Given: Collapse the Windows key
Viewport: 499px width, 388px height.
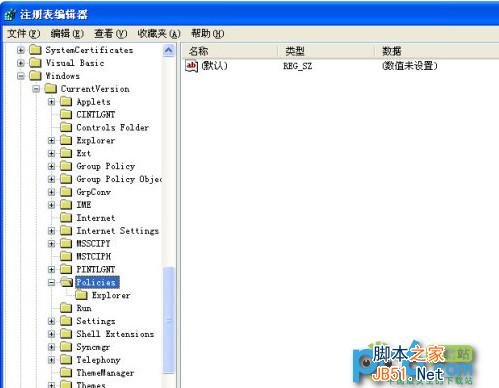Looking at the screenshot, I should click(21, 76).
